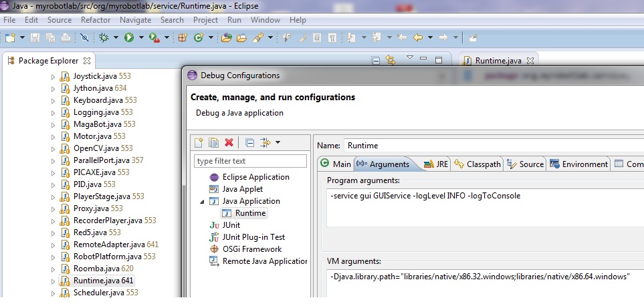Select JUnit Plug-in Test configuration type
Screen dimensions: 644x304
[x=247, y=237]
